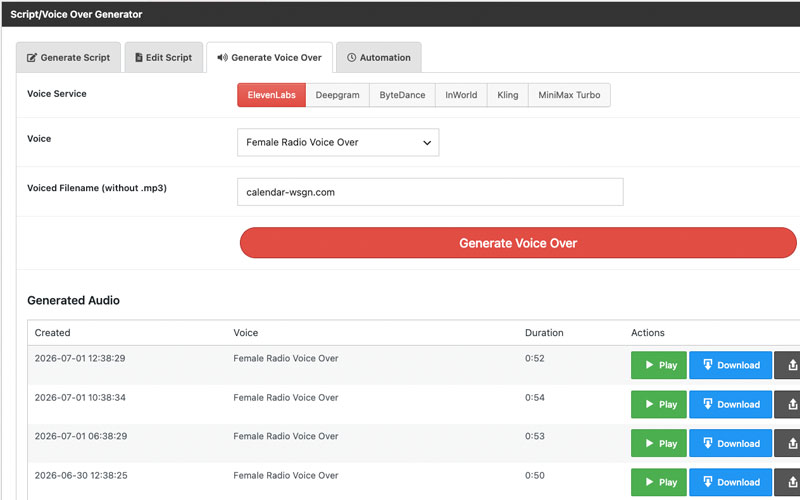Image resolution: width=800 pixels, height=500 pixels.
Task: Click share icon for 12:38:29 July audio
Action: 787,365
